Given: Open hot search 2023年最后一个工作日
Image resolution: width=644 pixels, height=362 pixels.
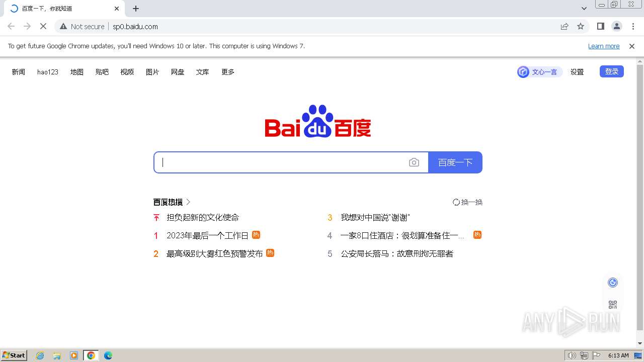Looking at the screenshot, I should click(207, 235).
